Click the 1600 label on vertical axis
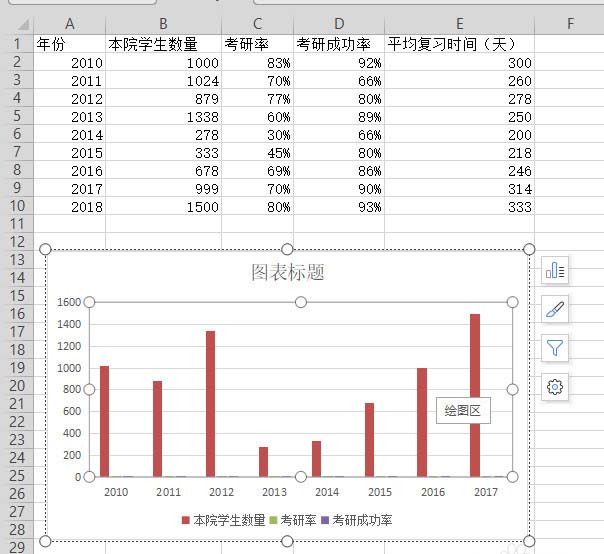This screenshot has width=604, height=554. [68, 302]
